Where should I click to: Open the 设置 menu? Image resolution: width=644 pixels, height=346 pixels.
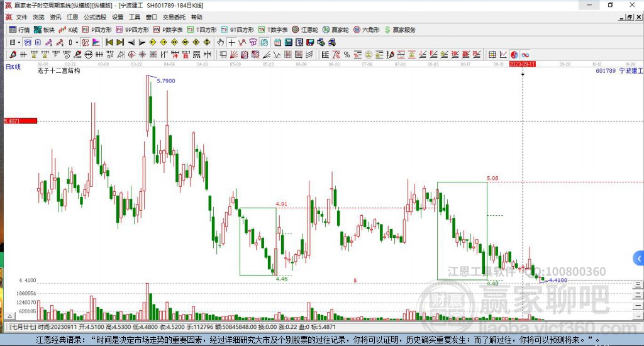[118, 17]
